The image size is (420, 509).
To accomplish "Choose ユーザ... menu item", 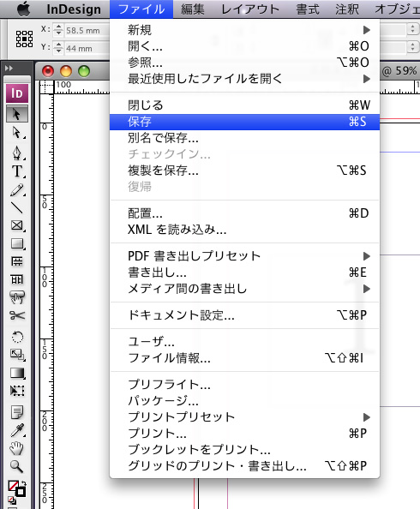I will (x=244, y=342).
